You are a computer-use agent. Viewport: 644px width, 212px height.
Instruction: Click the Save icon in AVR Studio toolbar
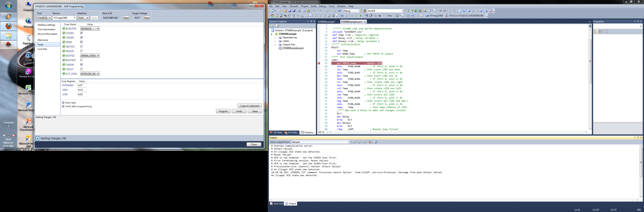click(x=290, y=11)
